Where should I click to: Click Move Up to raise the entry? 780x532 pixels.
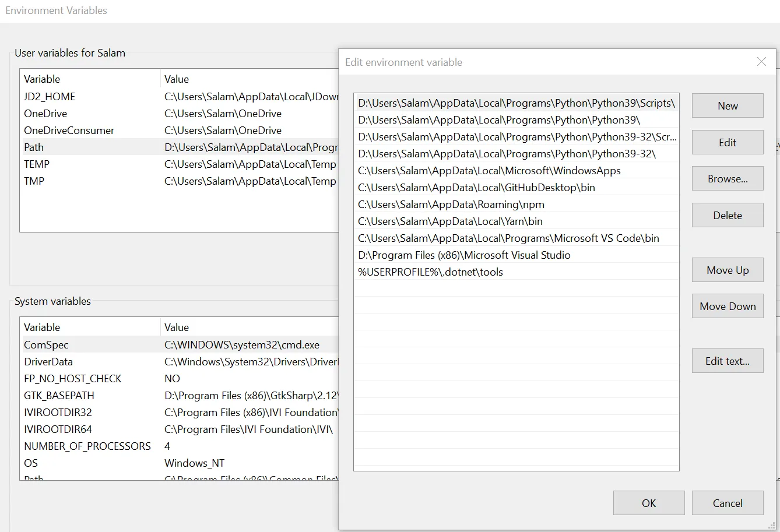pyautogui.click(x=728, y=270)
